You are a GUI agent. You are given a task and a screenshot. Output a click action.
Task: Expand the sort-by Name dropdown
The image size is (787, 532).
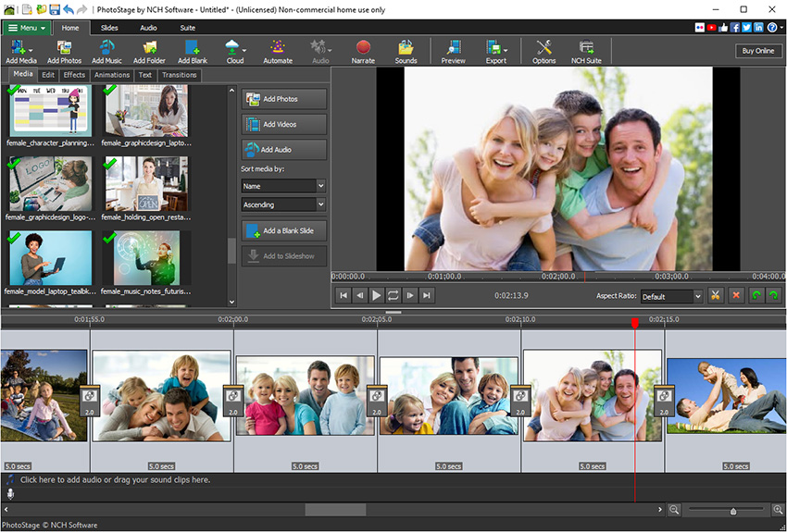pyautogui.click(x=282, y=186)
